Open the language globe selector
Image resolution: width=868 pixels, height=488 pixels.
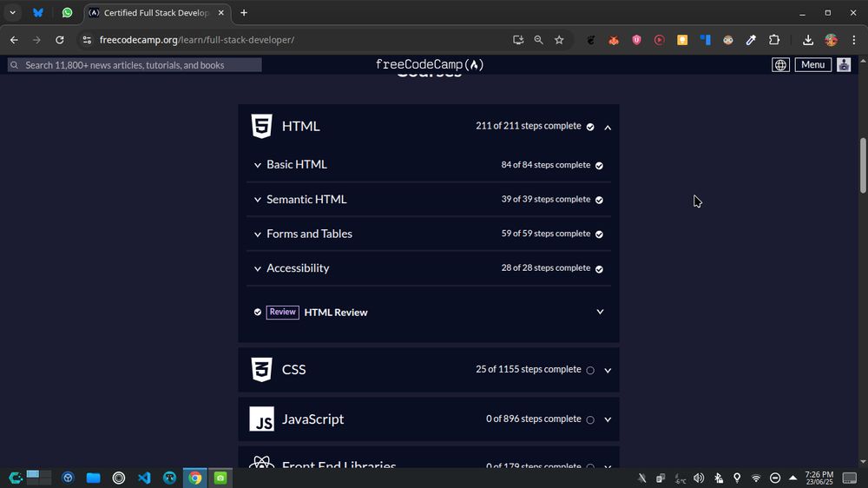pos(780,65)
